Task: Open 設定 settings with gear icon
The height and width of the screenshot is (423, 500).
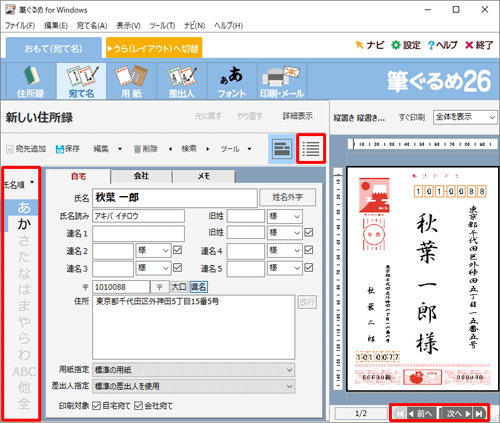Action: (405, 45)
